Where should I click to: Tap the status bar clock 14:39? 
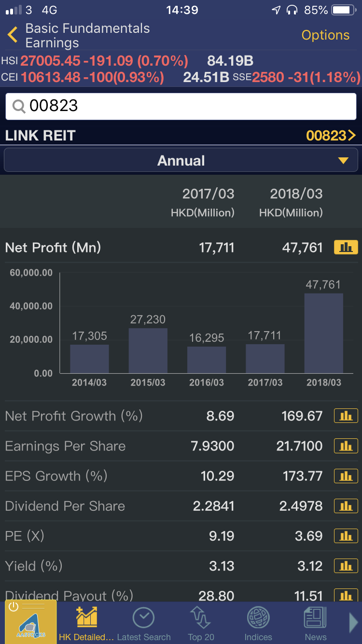tap(182, 10)
